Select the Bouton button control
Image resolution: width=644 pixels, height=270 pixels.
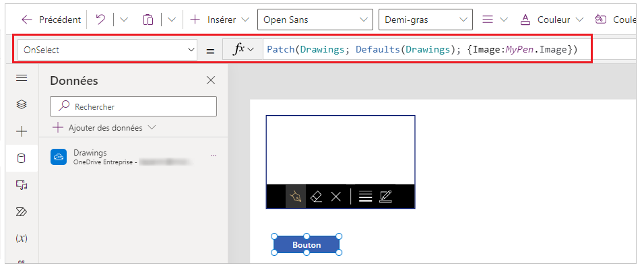click(307, 245)
